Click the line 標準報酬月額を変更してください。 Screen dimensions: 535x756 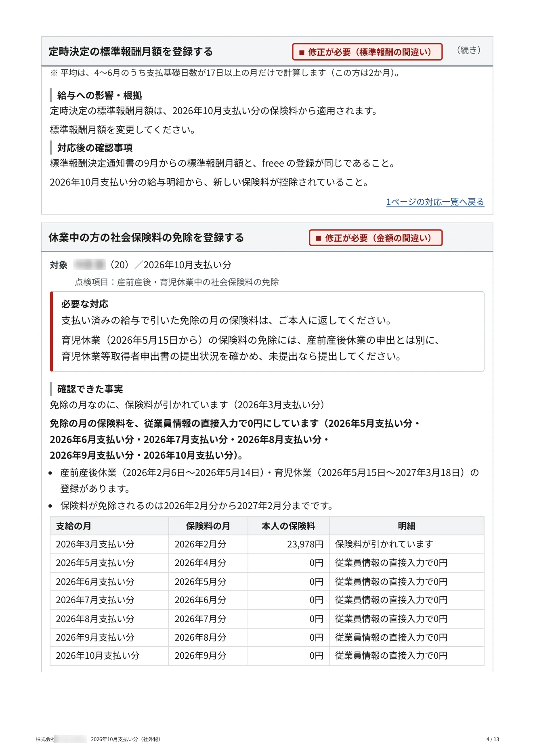click(123, 129)
